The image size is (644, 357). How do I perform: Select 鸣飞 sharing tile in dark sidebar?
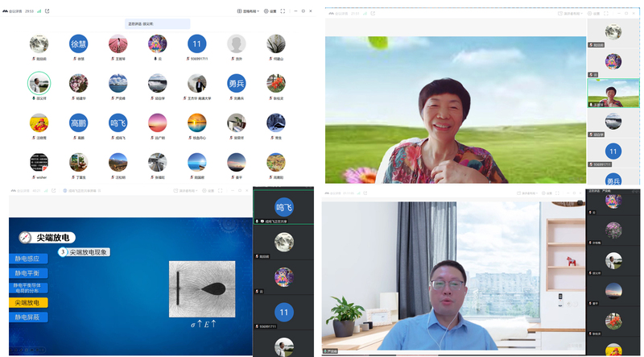coord(283,207)
